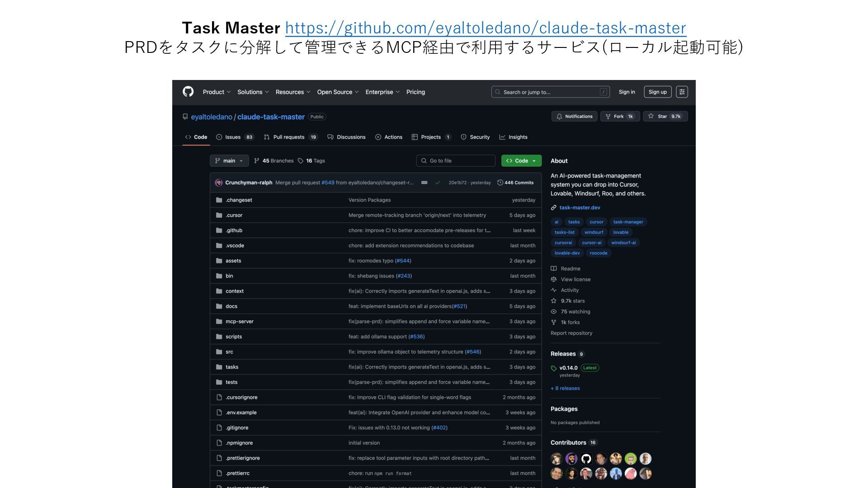
Task: View the 45 Branches link
Action: click(x=274, y=161)
